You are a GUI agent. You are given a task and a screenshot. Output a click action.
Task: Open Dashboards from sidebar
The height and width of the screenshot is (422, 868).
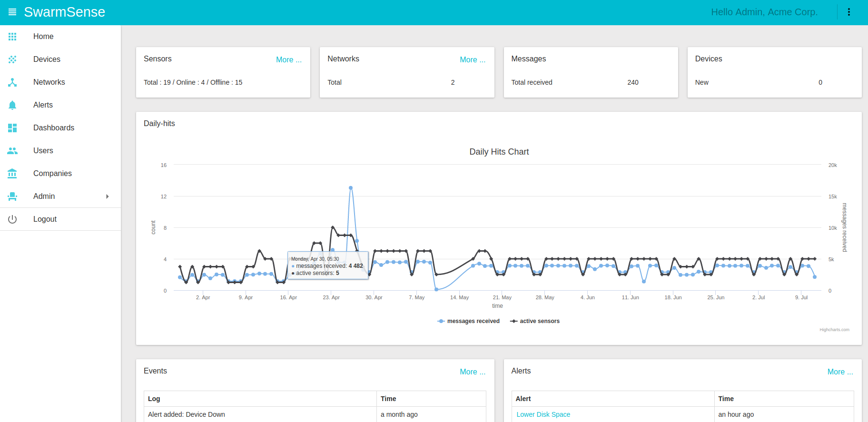(x=60, y=128)
